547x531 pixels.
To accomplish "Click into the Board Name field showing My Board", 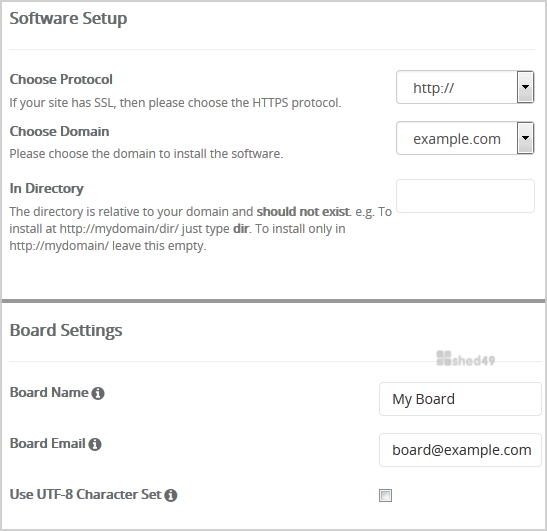I will point(460,399).
